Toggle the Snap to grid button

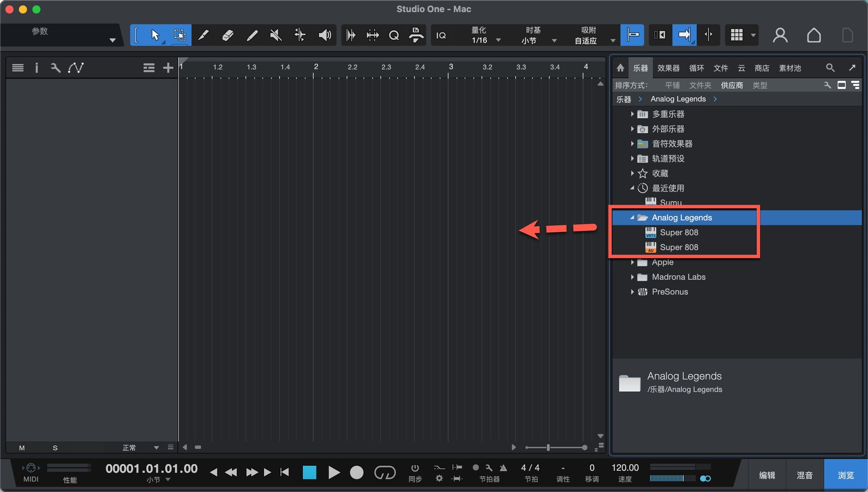point(632,35)
